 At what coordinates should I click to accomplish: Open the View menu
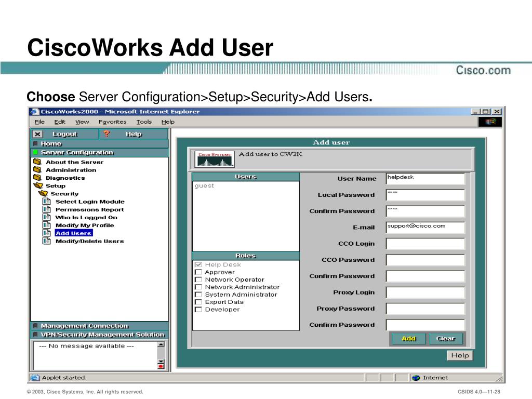(x=82, y=122)
